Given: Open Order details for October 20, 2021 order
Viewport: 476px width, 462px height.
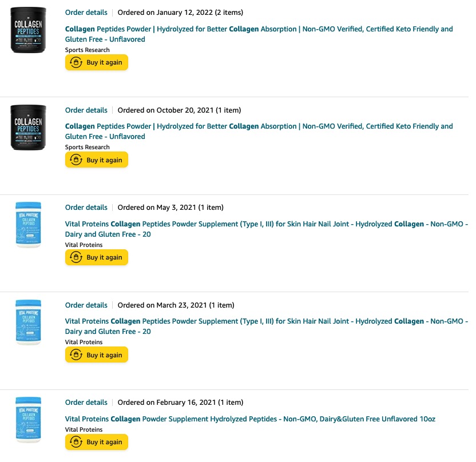Looking at the screenshot, I should 86,110.
